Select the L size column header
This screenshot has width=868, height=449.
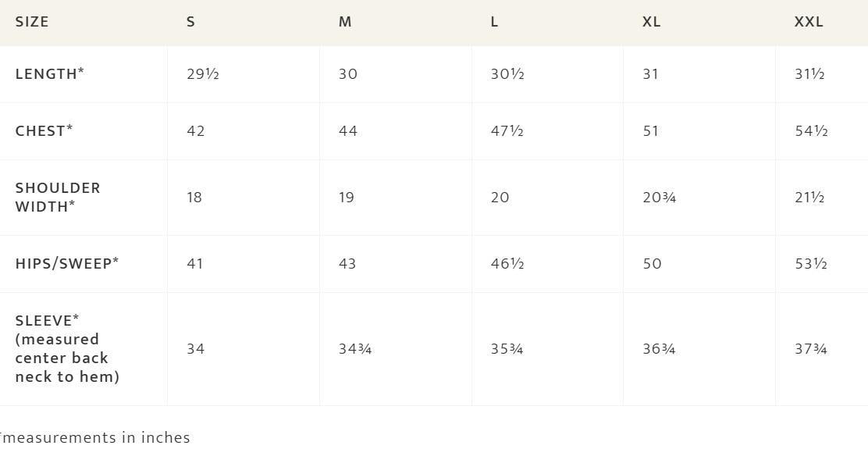pos(494,22)
